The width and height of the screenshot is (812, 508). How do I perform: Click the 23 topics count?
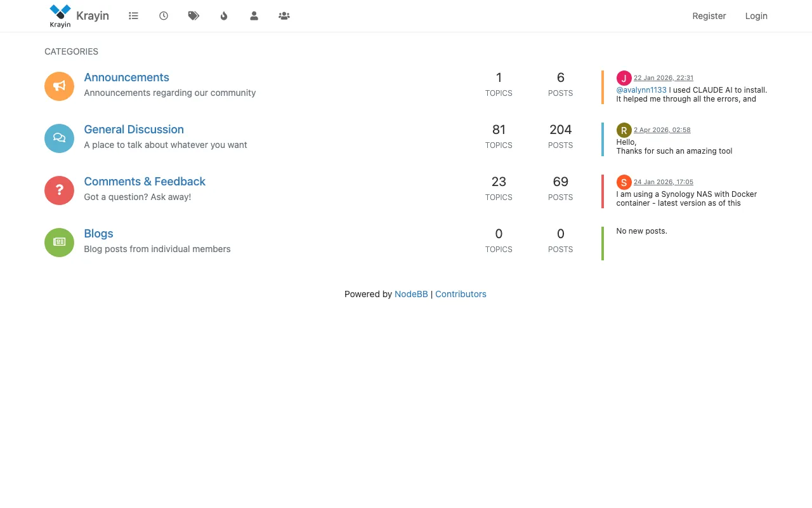(499, 182)
